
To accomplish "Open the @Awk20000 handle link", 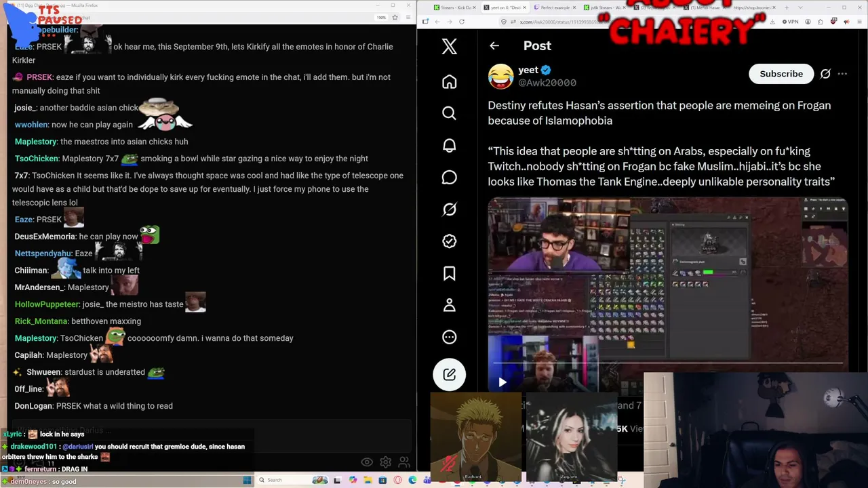I will coord(547,83).
